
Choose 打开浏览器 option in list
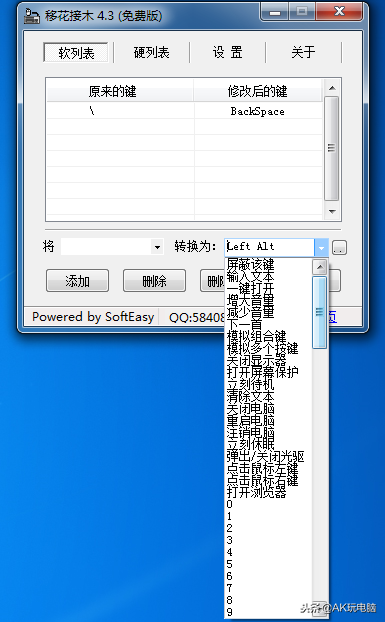point(256,492)
